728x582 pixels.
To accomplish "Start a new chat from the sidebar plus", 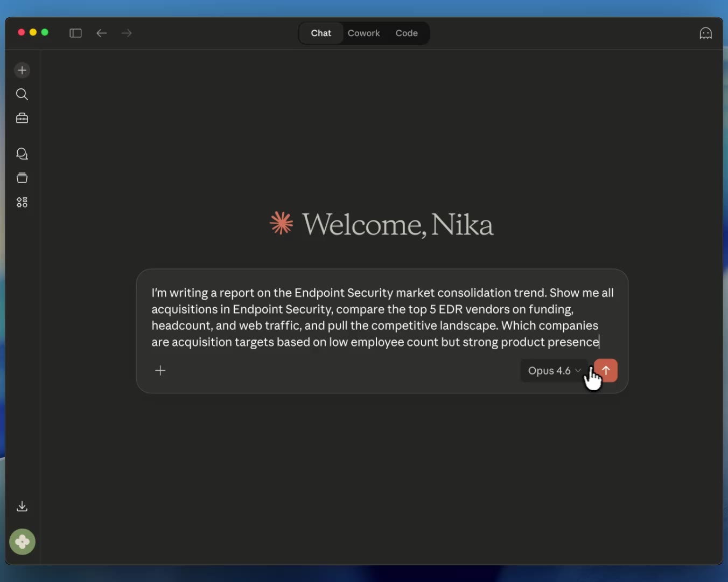I will click(x=22, y=70).
